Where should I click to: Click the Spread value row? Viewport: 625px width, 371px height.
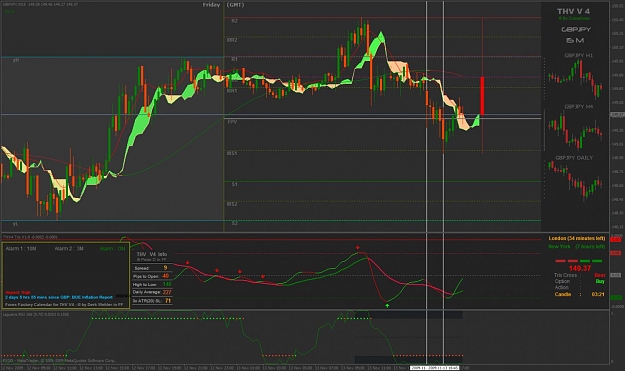pos(152,268)
